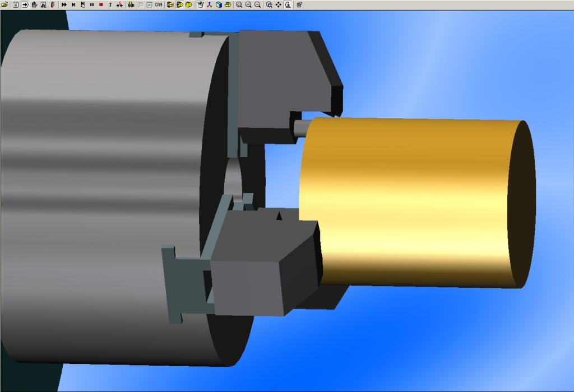Toggle the highlighted yellow workpiece view icon

[179, 4]
